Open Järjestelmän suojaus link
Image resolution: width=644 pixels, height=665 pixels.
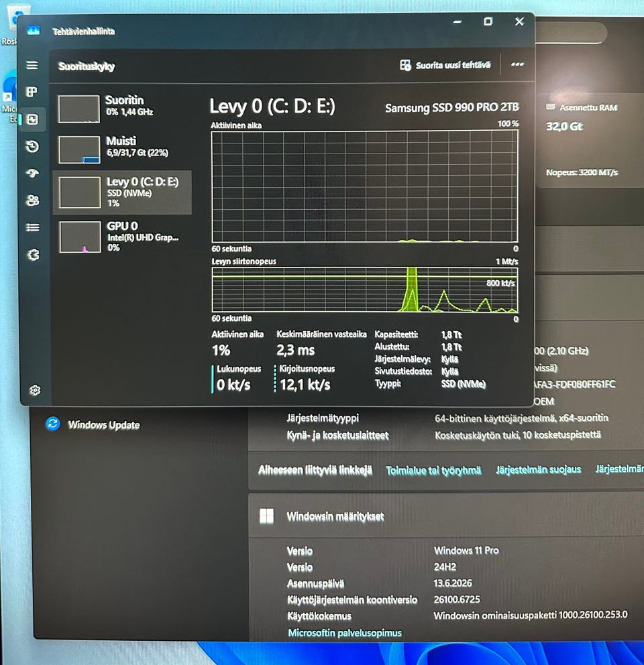(538, 469)
